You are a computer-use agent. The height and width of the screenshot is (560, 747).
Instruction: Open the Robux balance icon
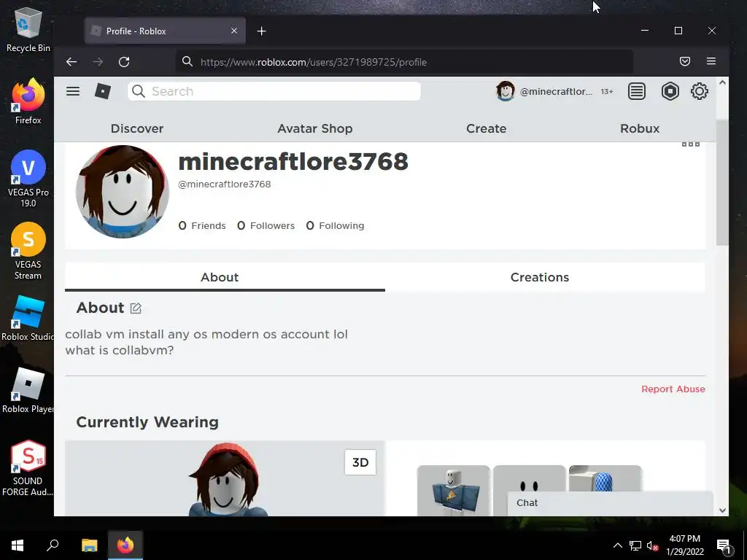click(670, 91)
